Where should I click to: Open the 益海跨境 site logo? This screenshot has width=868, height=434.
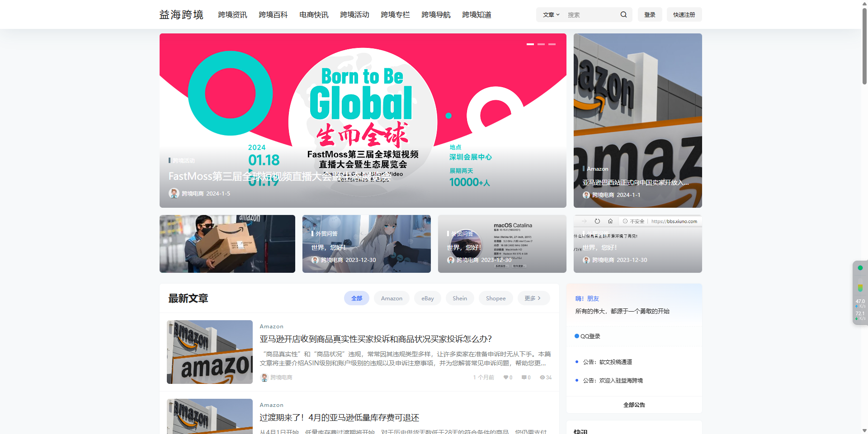[x=181, y=14]
